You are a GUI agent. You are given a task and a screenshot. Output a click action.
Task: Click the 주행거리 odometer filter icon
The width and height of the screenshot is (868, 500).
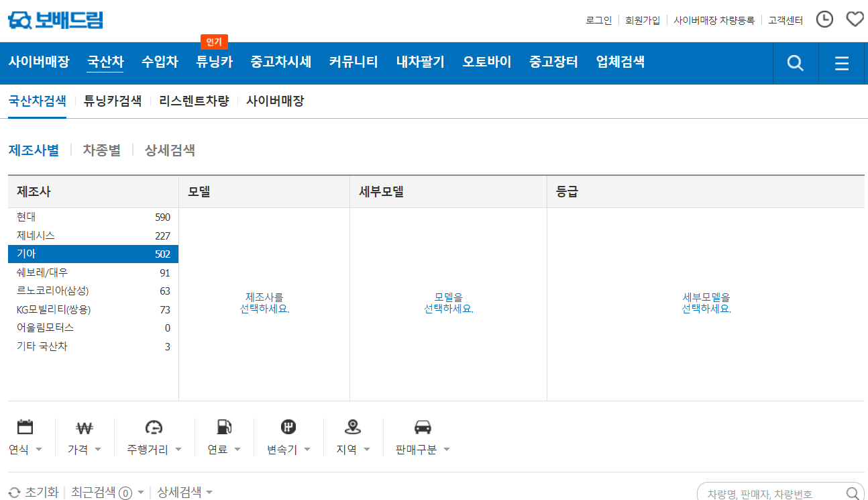click(154, 428)
